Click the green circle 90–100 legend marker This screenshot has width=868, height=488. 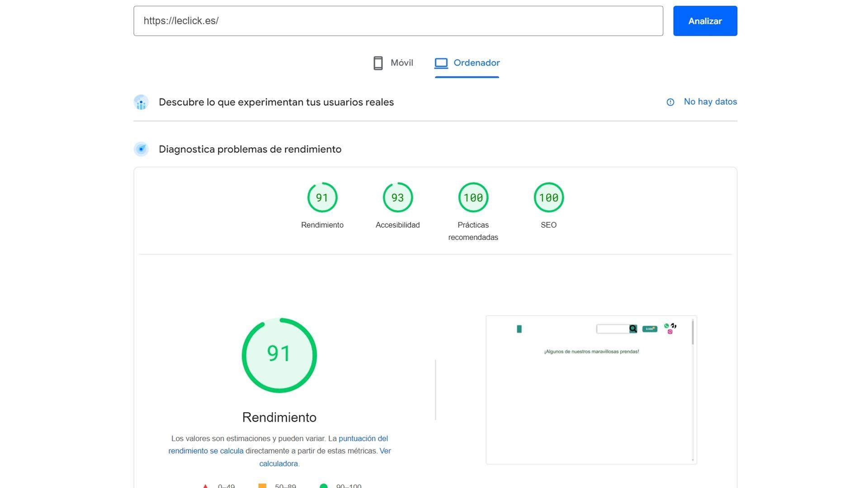[x=324, y=486]
